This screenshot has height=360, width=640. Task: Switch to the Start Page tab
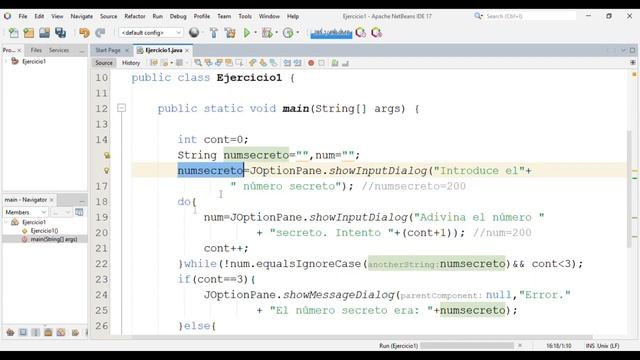pos(108,50)
